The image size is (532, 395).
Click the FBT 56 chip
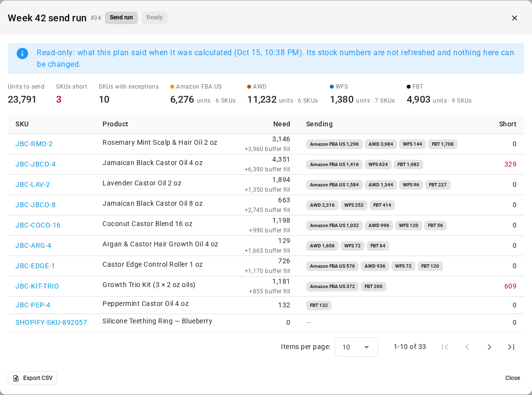[x=435, y=226]
